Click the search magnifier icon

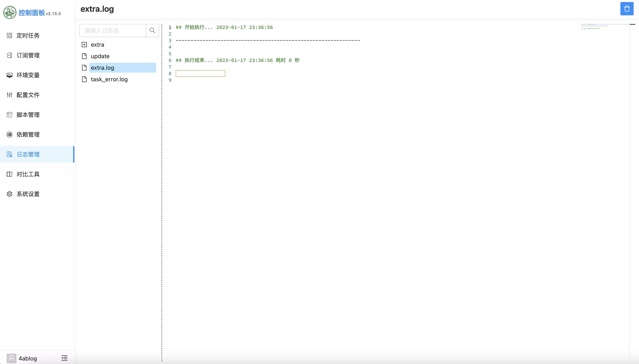pos(153,31)
